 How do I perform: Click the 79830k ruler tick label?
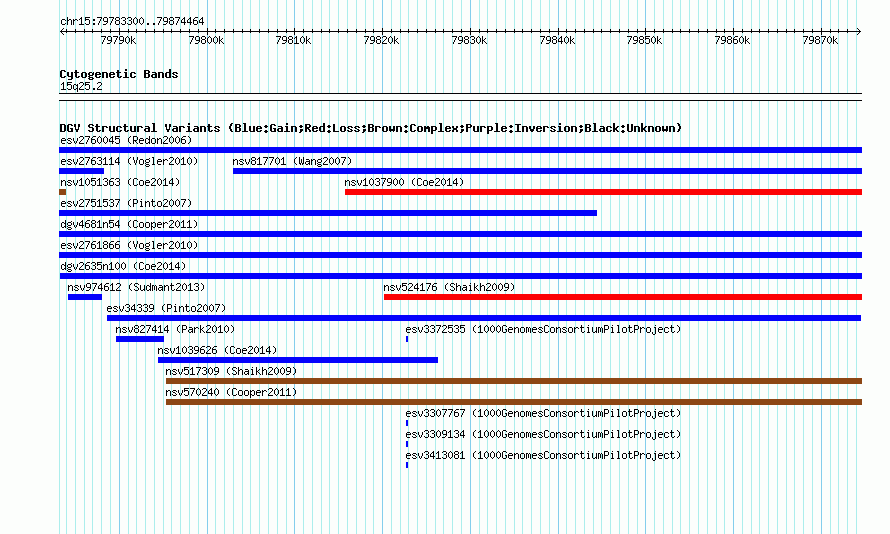469,40
